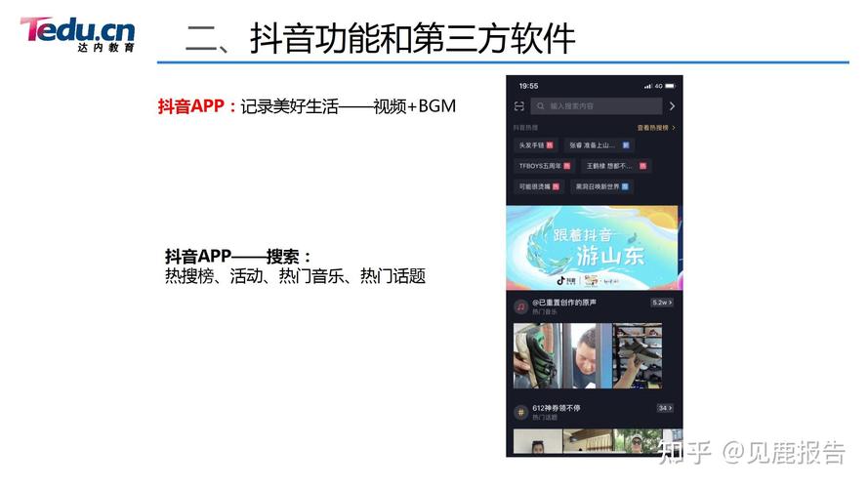
Task: Open the man's face video thumbnail
Action: click(587, 356)
